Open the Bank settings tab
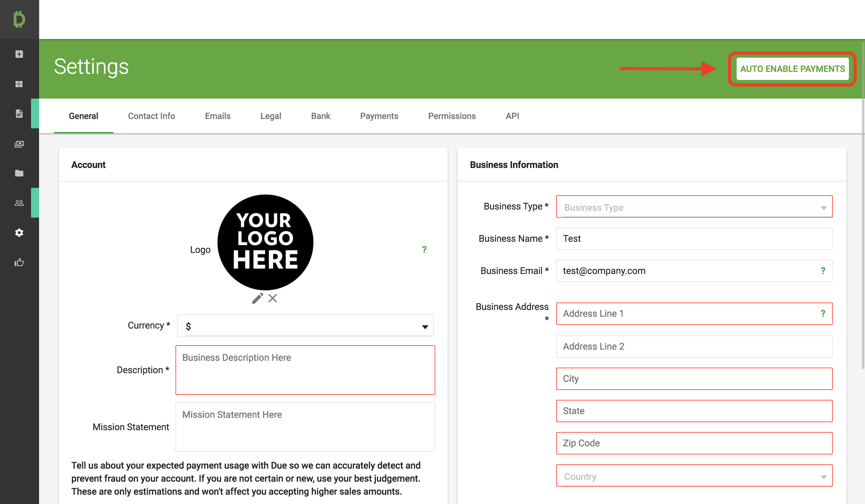 pyautogui.click(x=320, y=116)
